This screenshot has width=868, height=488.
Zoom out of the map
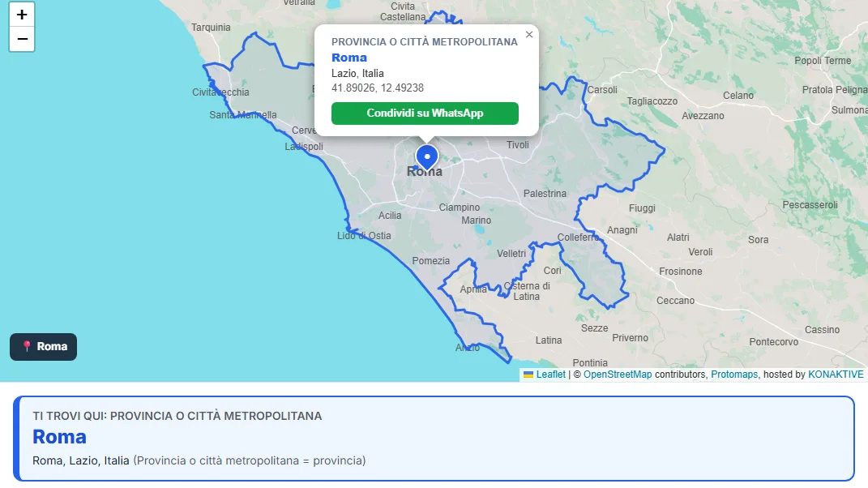tap(22, 39)
